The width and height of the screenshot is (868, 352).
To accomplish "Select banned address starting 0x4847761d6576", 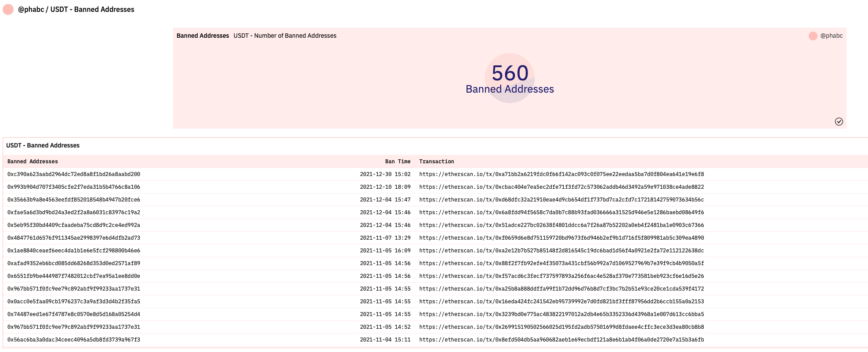I will point(74,238).
